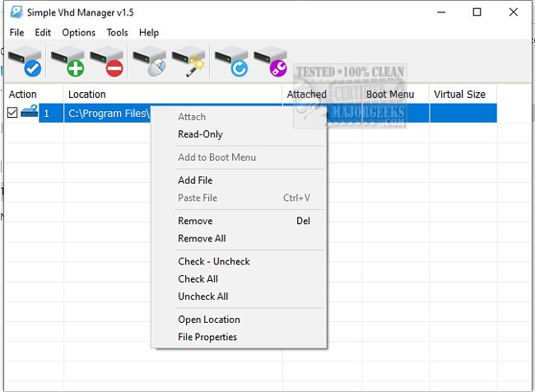Click Uncheck All in the context menu

[239, 296]
